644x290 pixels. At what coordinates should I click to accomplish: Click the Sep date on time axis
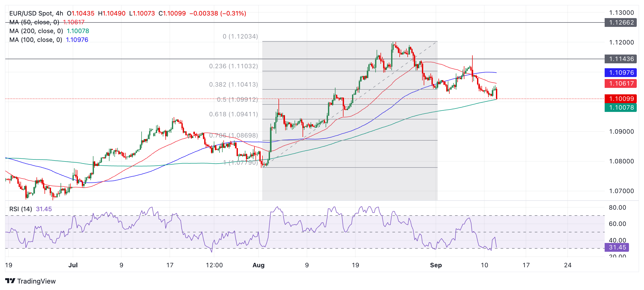point(436,265)
